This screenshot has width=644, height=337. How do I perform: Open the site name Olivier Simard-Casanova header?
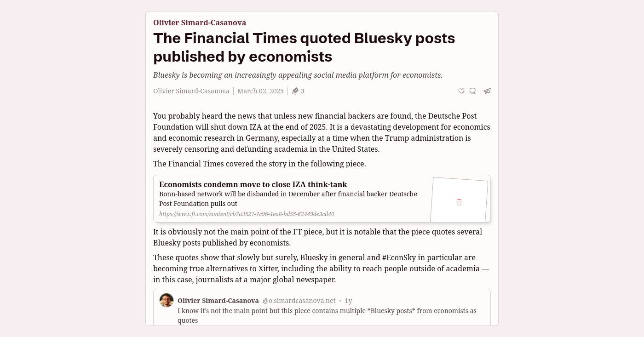tap(200, 23)
